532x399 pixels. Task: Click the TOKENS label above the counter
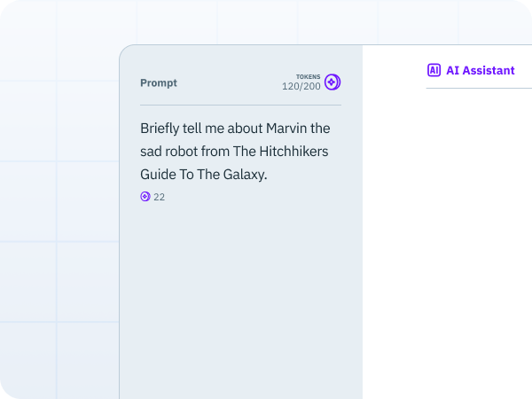tap(308, 76)
